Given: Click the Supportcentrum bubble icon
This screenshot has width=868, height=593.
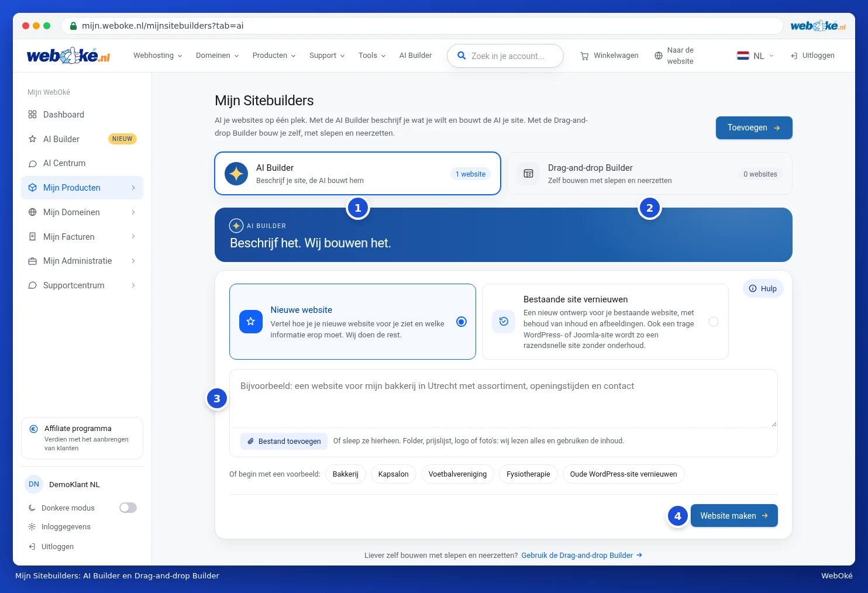Looking at the screenshot, I should [33, 285].
